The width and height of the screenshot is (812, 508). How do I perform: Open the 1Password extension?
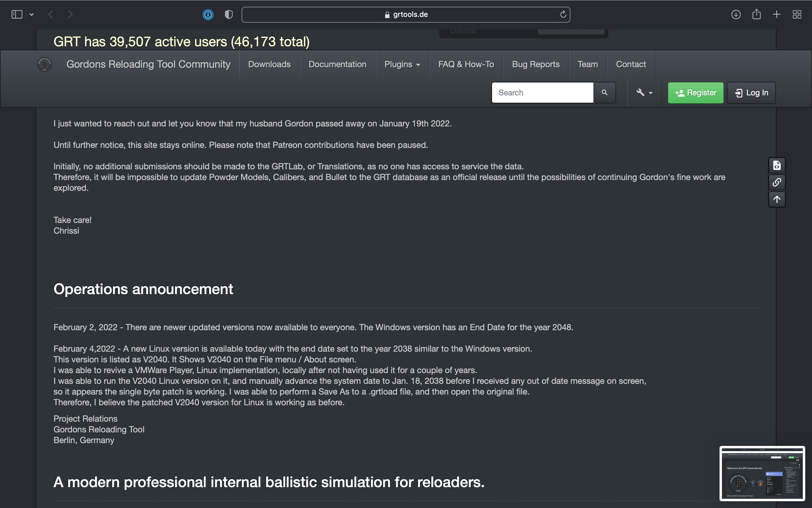208,14
